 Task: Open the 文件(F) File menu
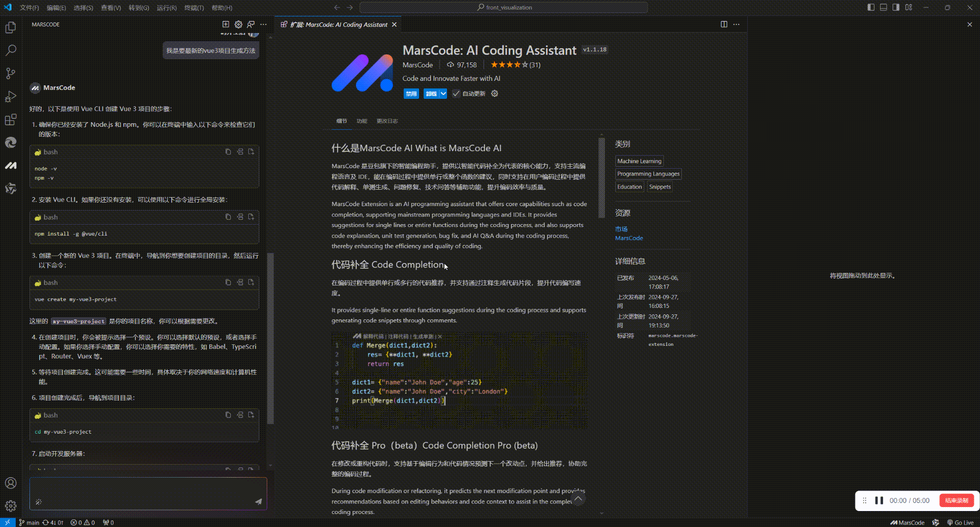(x=29, y=8)
